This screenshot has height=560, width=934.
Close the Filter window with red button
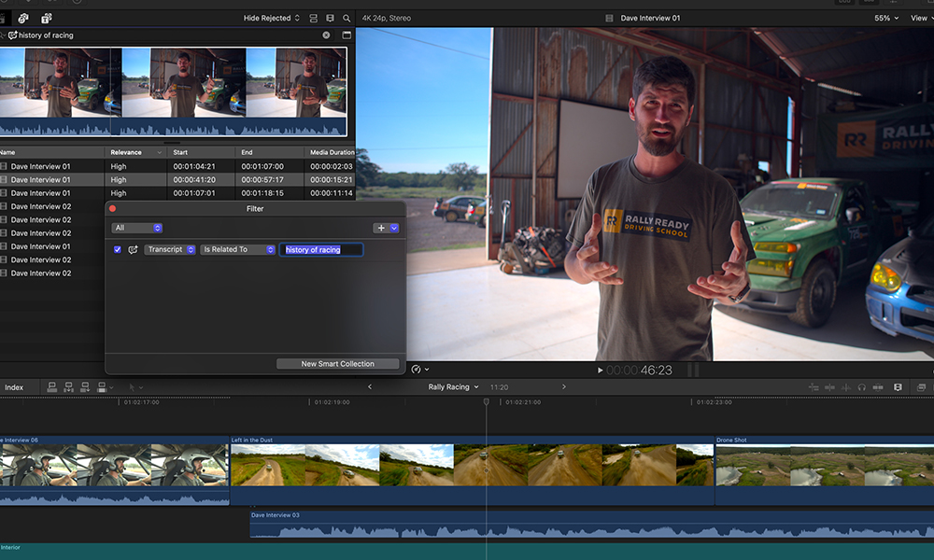113,209
